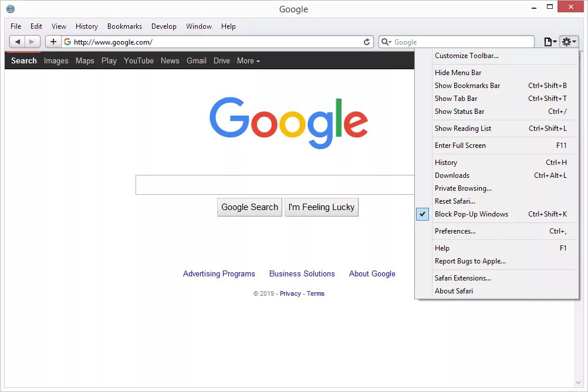Screen dimensions: 588x392
Task: Open the Privacy link
Action: click(290, 293)
